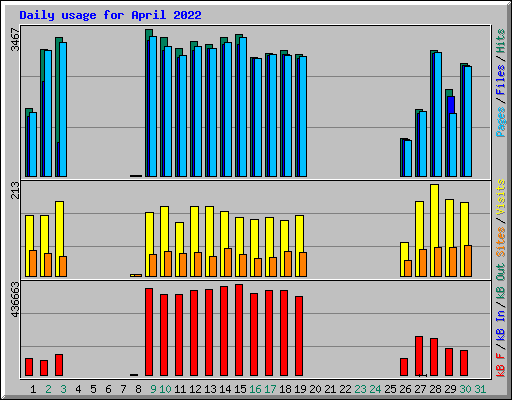
Task: Click day 3 on the x-axis
Action: click(x=63, y=389)
